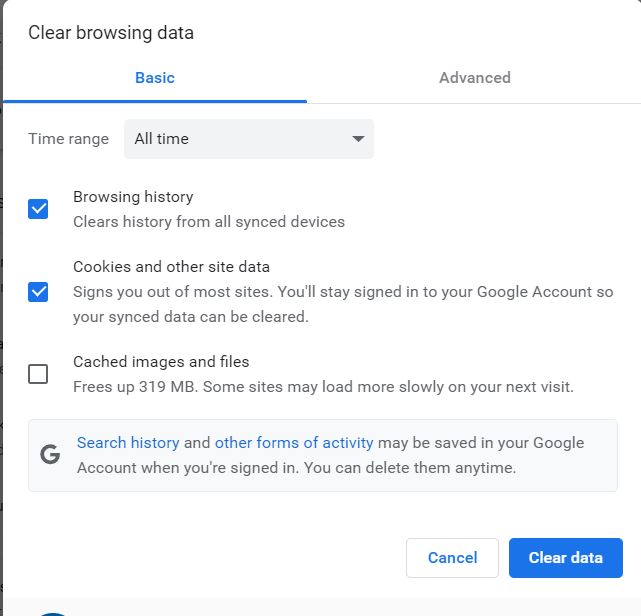Image resolution: width=641 pixels, height=616 pixels.
Task: Open the All time time range dropdown
Action: coord(249,139)
